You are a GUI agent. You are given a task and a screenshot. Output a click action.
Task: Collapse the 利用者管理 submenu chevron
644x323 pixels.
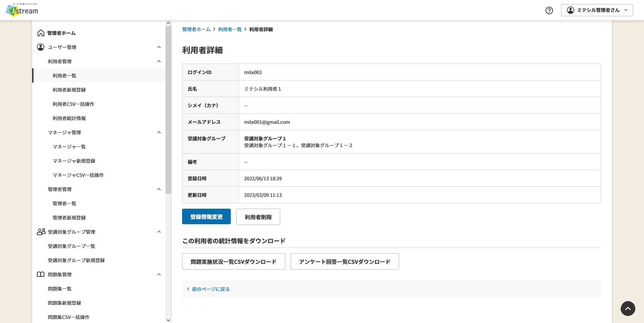coord(159,61)
